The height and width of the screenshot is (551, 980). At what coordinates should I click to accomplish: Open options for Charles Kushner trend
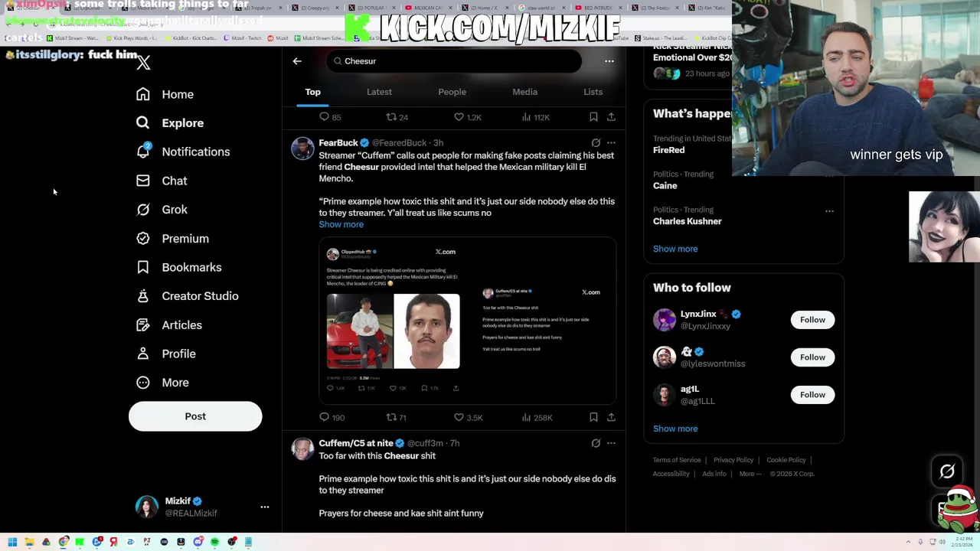pos(829,210)
